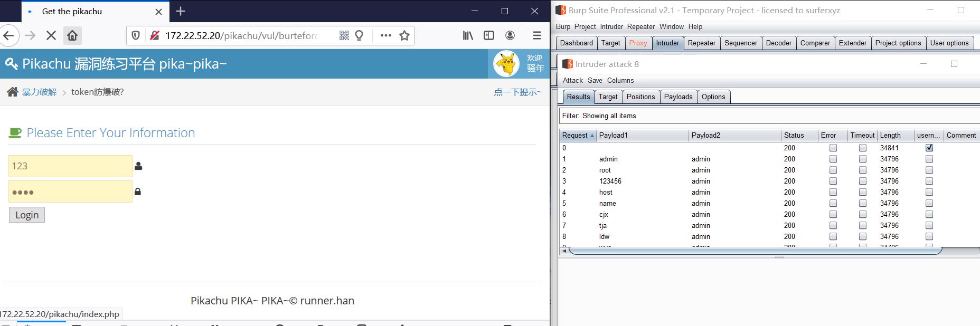Image resolution: width=980 pixels, height=326 pixels.
Task: Click the horizontal results scrollbar
Action: tap(755, 251)
